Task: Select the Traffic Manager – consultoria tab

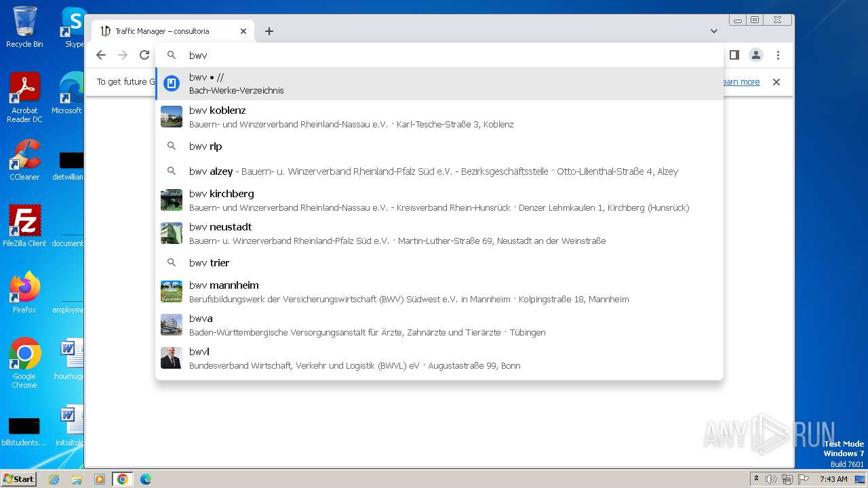Action: 173,31
